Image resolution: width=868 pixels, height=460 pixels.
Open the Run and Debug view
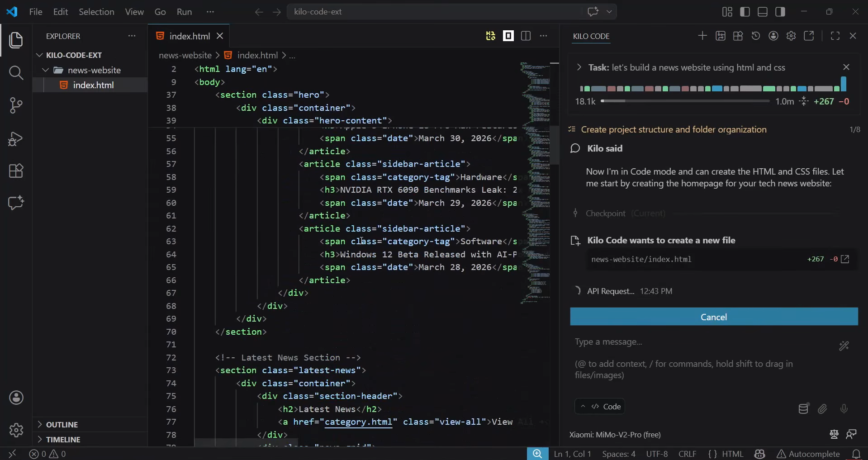[x=16, y=138]
